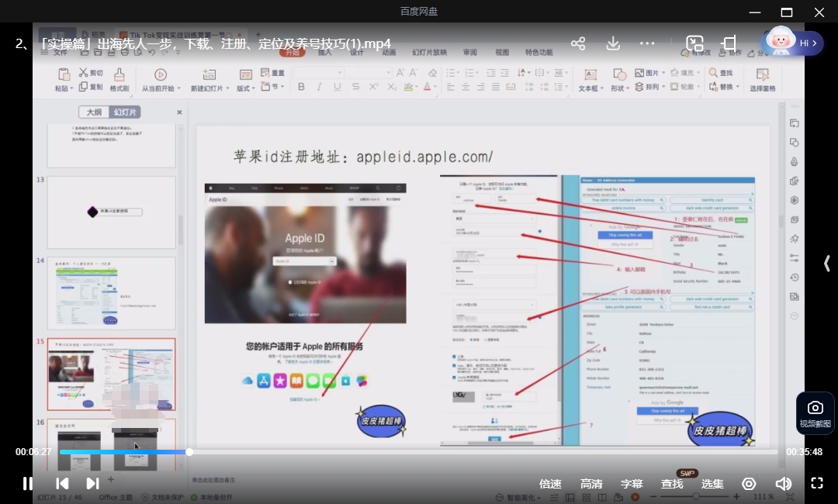Click the 复制 copy icon
Viewport: 838px width, 504px height.
(x=83, y=87)
